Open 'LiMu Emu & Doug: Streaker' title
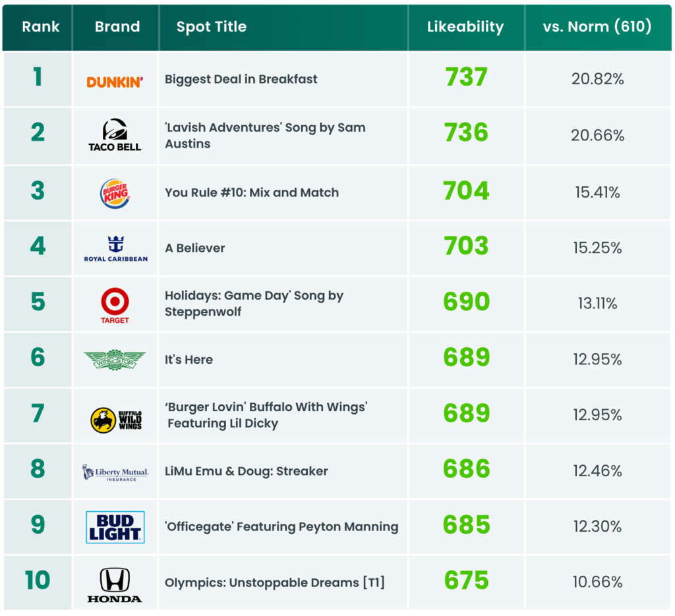The width and height of the screenshot is (675, 616). click(x=247, y=471)
